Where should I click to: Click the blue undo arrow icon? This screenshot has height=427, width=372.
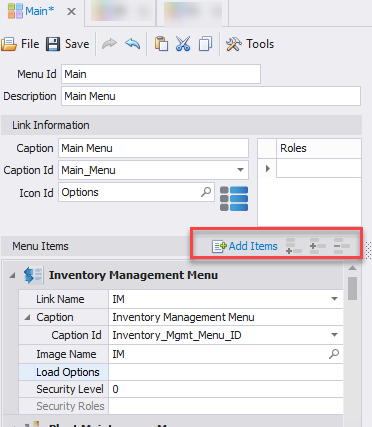pos(133,44)
